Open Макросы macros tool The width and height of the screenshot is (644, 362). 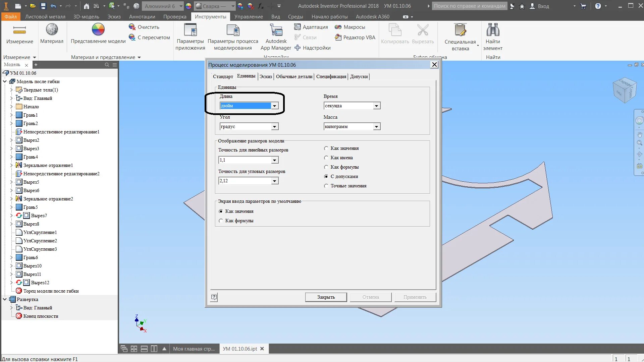click(x=350, y=27)
